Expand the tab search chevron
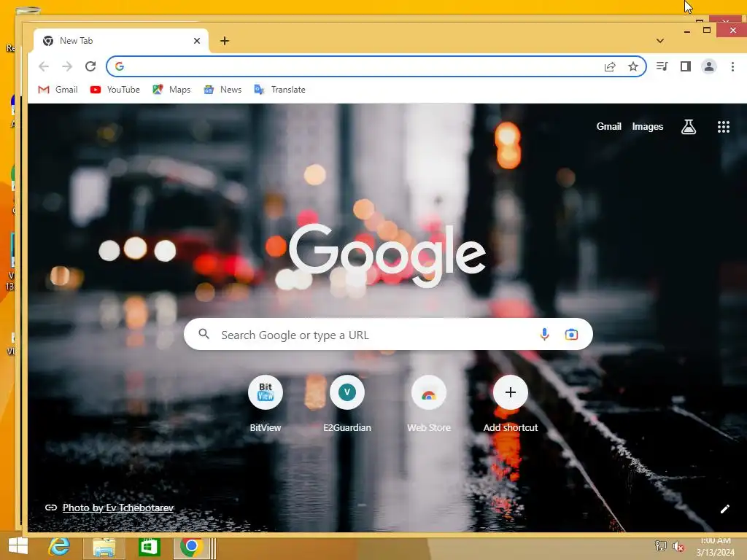This screenshot has height=560, width=747. [659, 41]
